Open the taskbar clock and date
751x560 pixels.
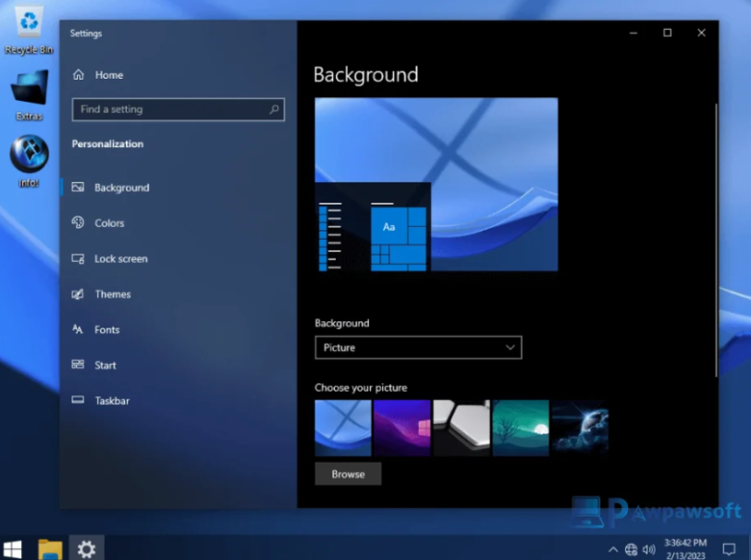pos(686,549)
